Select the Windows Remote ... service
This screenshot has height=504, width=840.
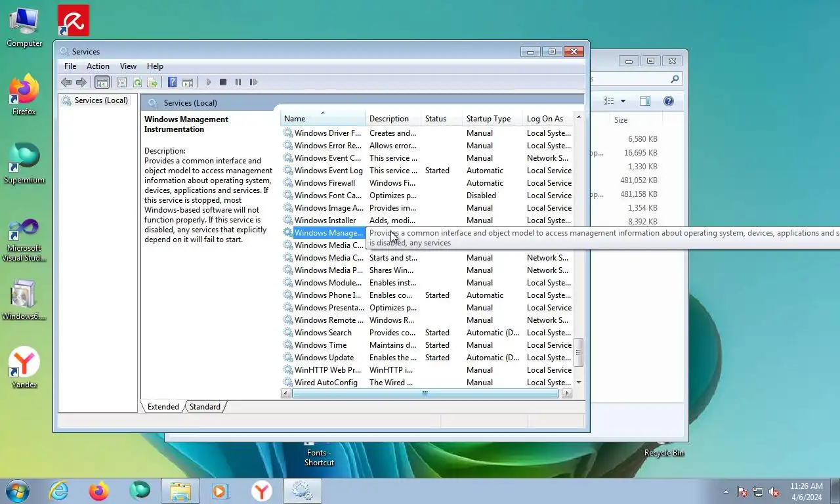tap(427, 320)
